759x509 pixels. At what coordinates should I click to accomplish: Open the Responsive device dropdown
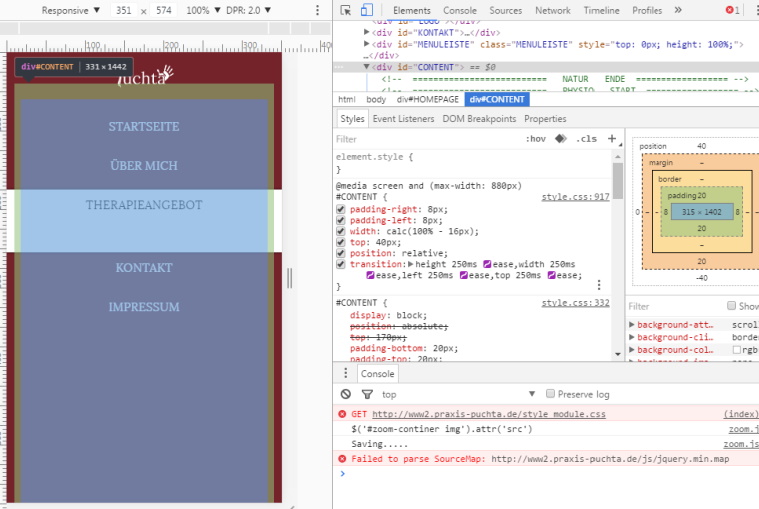[x=71, y=10]
